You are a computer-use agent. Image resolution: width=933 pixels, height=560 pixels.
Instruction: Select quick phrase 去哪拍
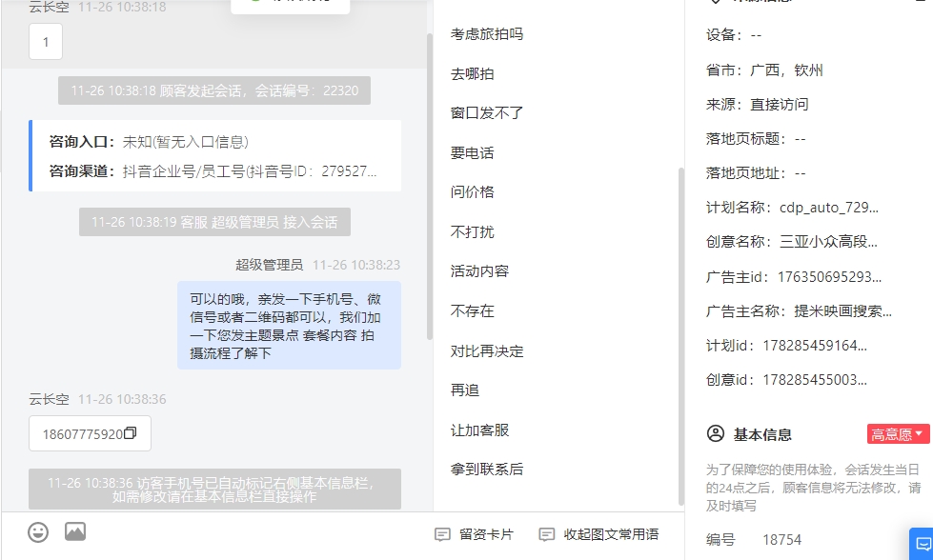point(473,73)
